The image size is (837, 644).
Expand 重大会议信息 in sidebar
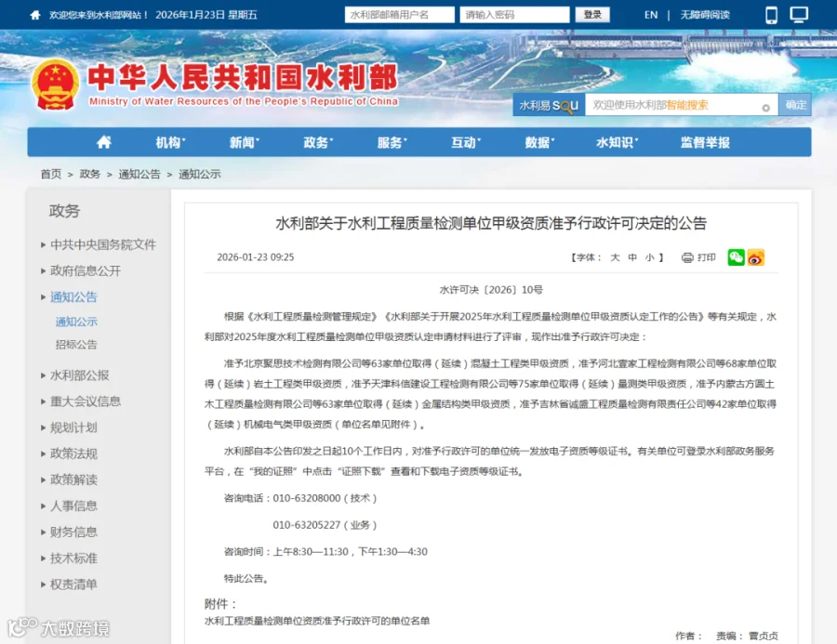(86, 401)
